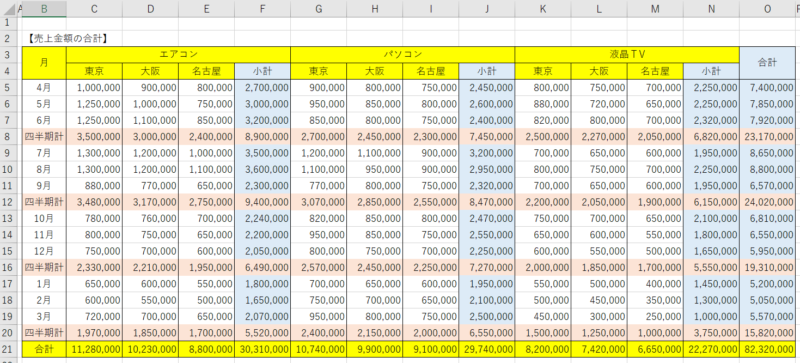Select column header F
This screenshot has width=800, height=363.
(x=262, y=8)
